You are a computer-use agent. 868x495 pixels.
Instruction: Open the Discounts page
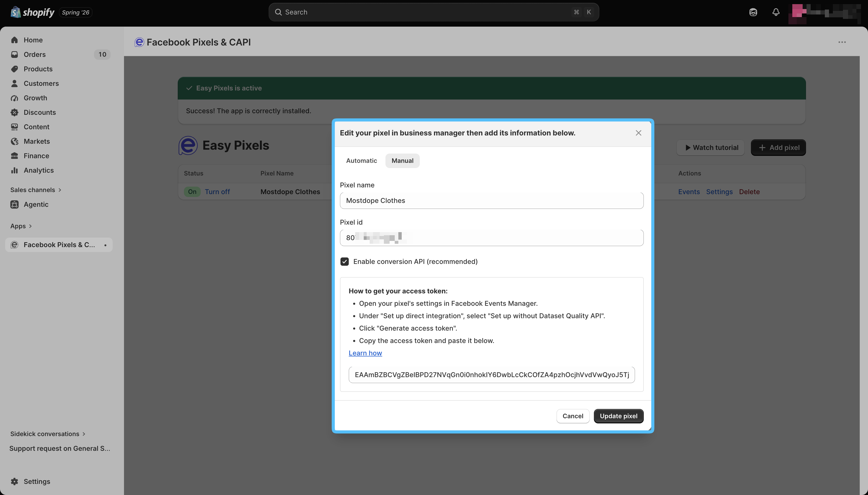(40, 112)
